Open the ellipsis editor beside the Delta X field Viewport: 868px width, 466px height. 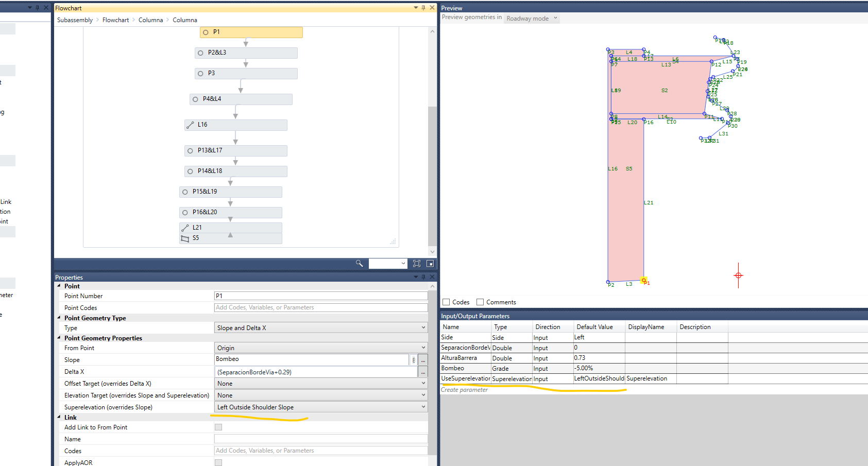point(423,372)
